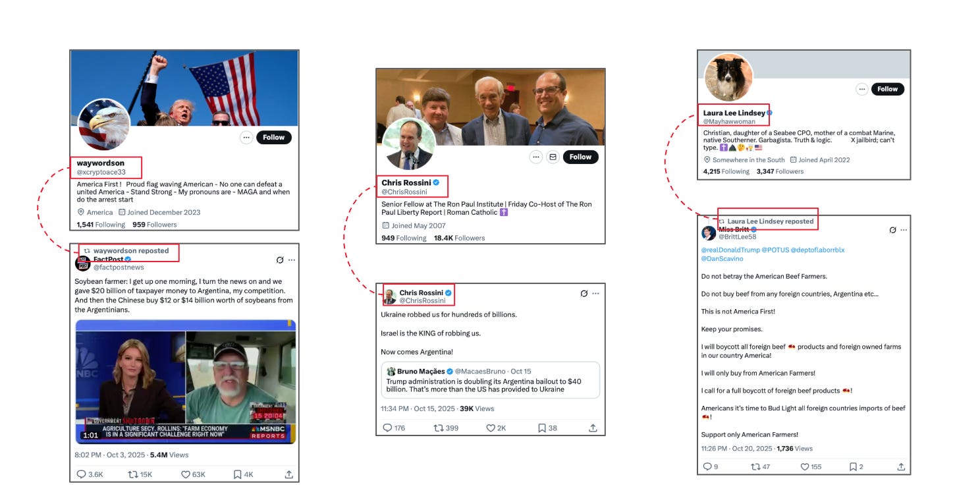This screenshot has width=980, height=502.
Task: Like Miss Britt post with 155 likes
Action: click(811, 467)
